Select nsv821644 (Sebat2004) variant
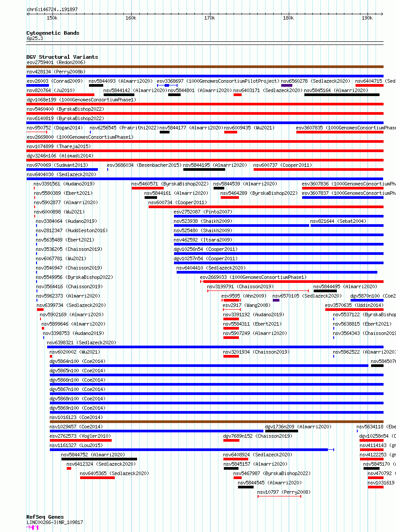 click(338, 221)
